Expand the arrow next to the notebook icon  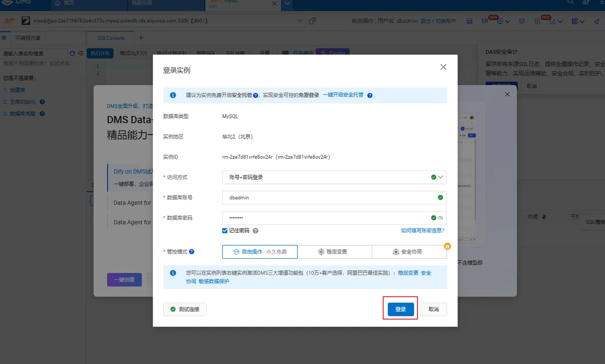583,21
